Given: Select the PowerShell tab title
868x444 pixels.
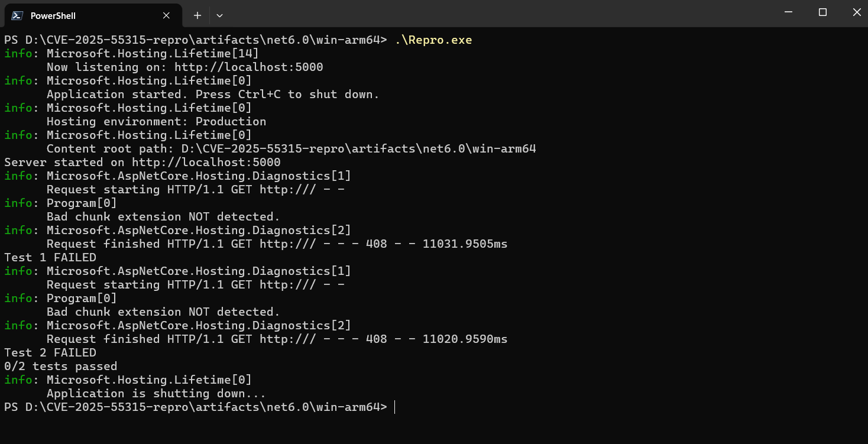Looking at the screenshot, I should pyautogui.click(x=53, y=16).
